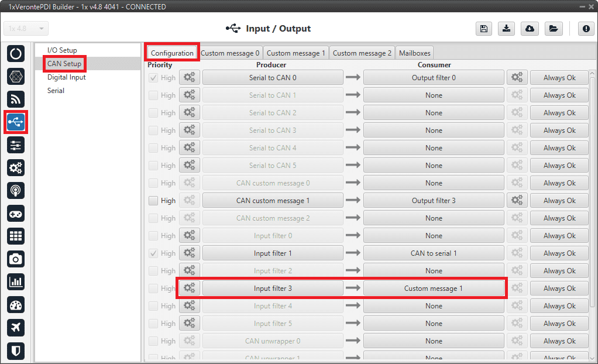Click the gear icon beside Serial to CAN 0
The height and width of the screenshot is (364, 598).
tap(189, 78)
